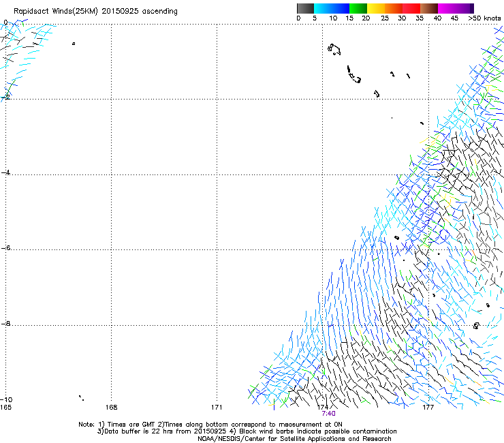Click the "20" label under the color scale
The image size is (504, 443).
pyautogui.click(x=366, y=18)
